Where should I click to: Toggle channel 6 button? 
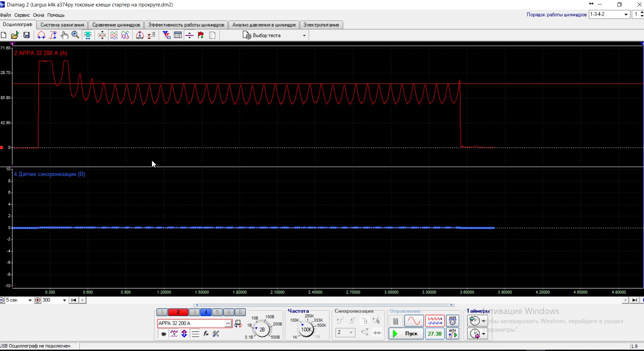(229, 312)
